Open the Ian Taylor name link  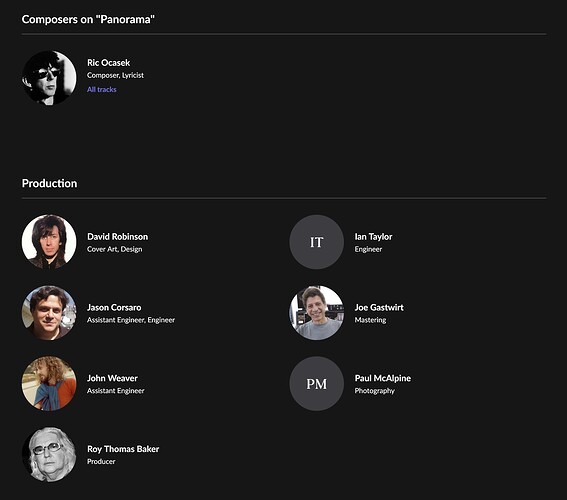click(x=373, y=236)
